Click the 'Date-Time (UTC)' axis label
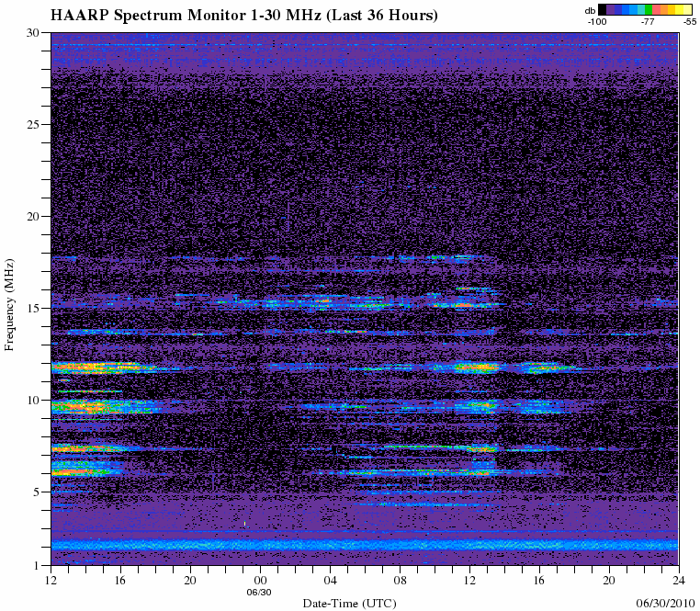Viewport: 700px width, 611px height. pos(350,604)
